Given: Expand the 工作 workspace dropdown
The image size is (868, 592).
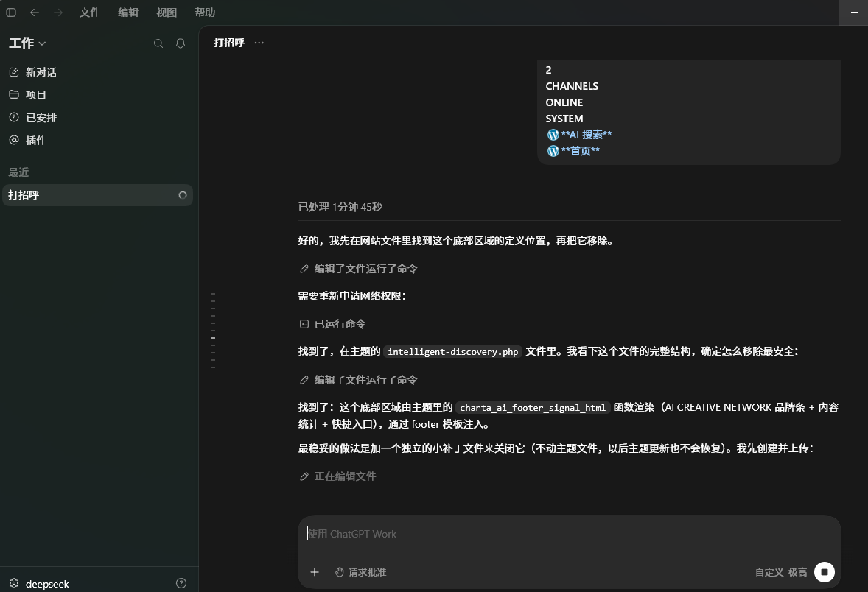Looking at the screenshot, I should 27,43.
